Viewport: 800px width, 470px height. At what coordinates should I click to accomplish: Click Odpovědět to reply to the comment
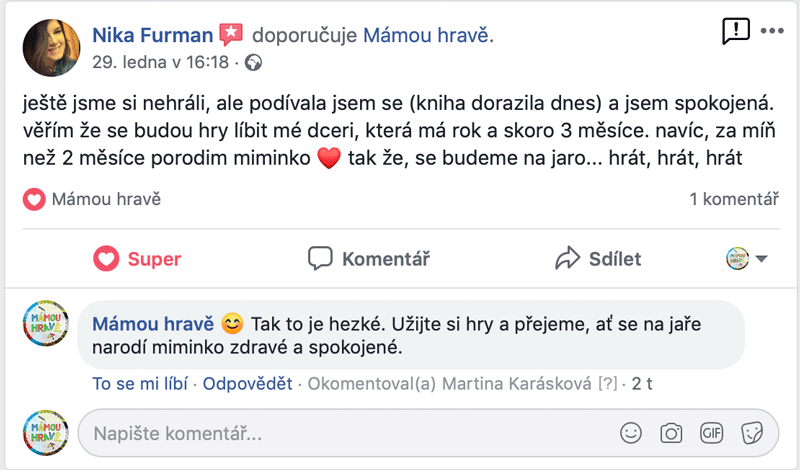[247, 383]
